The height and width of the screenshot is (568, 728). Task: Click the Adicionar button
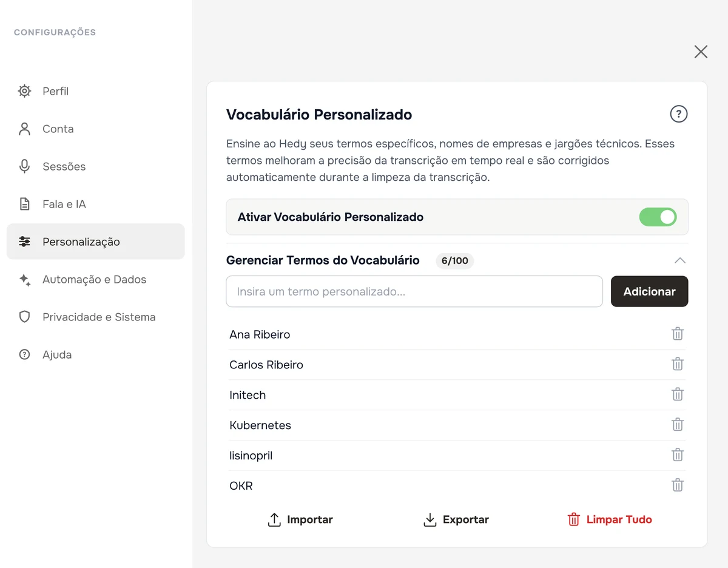649,291
